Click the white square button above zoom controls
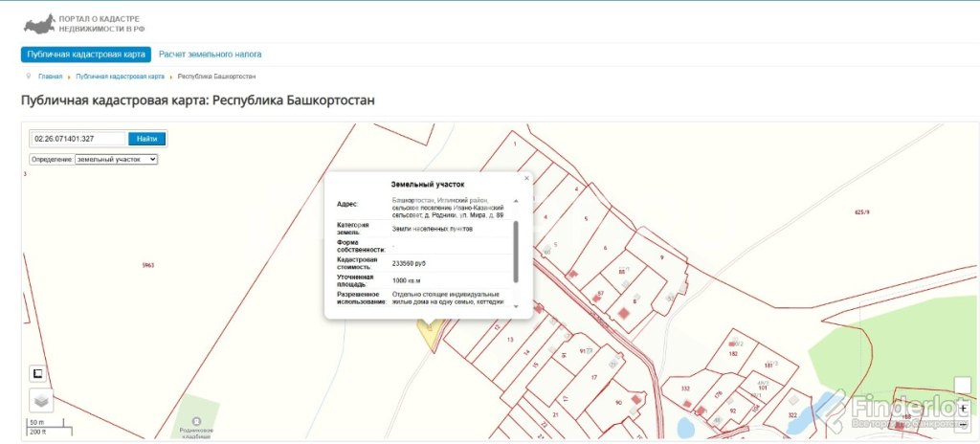The image size is (980, 444). pos(964,385)
